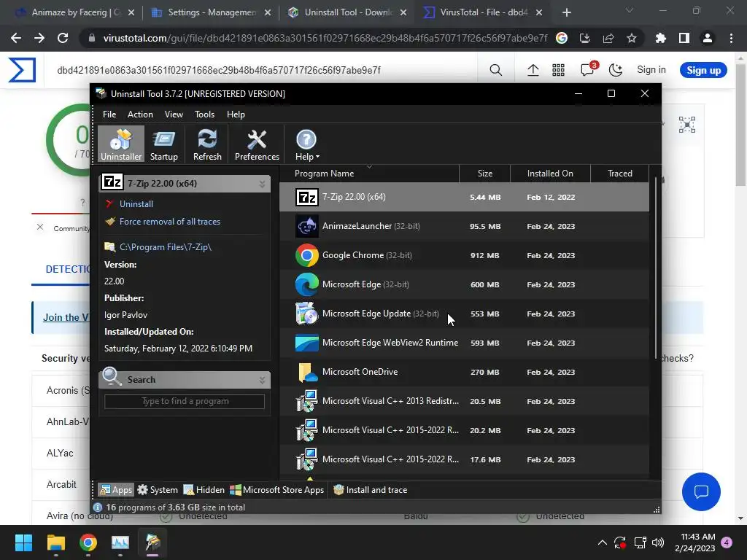Click the Uninstall link for 7-Zip
This screenshot has height=560, width=747.
tap(136, 204)
